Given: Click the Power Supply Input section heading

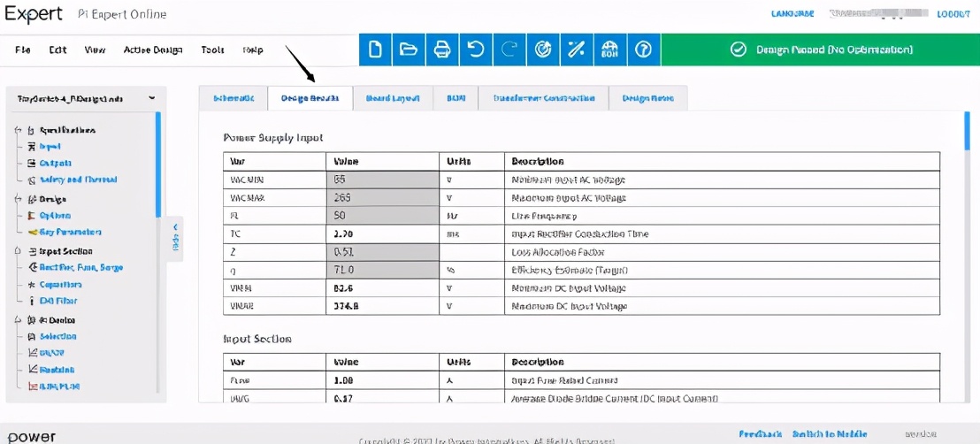Looking at the screenshot, I should (x=273, y=138).
